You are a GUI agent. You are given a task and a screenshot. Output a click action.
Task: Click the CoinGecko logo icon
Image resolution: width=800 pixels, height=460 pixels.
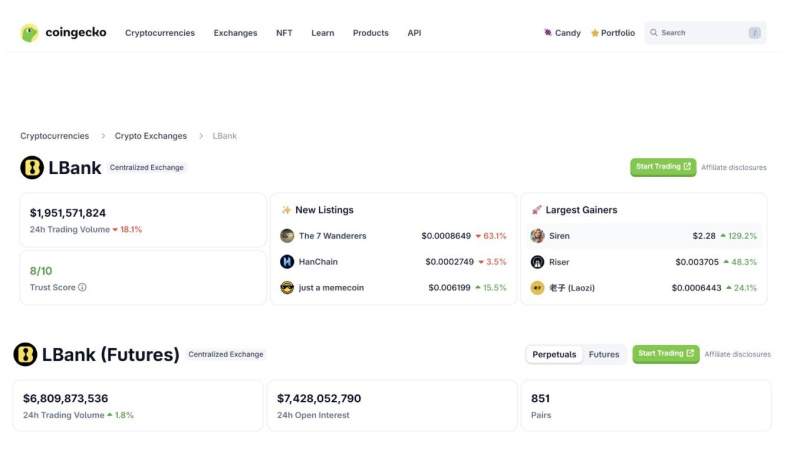(x=30, y=33)
